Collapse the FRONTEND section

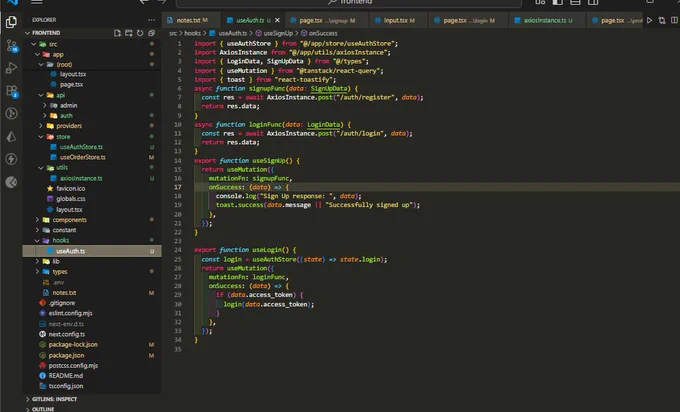28,33
